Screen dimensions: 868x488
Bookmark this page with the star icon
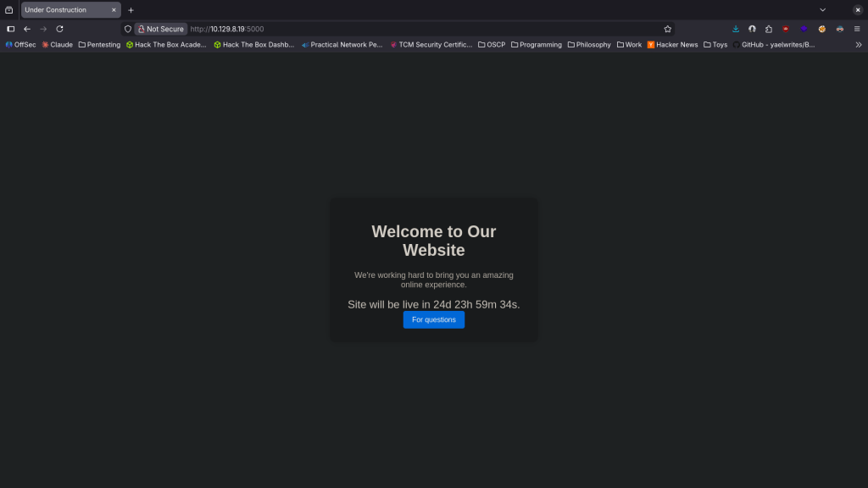[x=667, y=29]
